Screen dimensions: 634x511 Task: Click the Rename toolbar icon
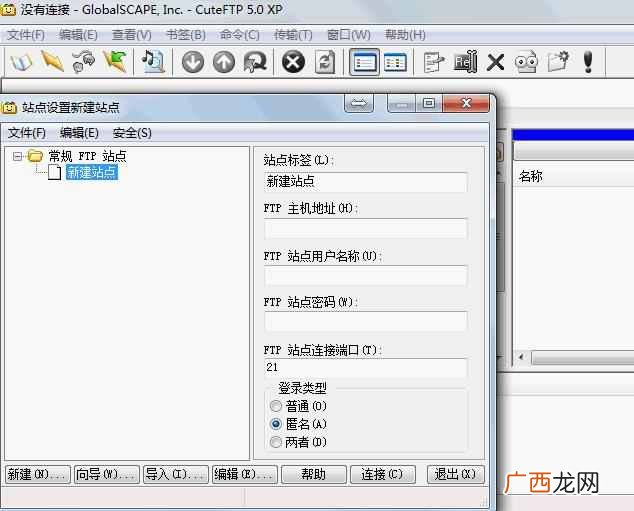pos(465,62)
